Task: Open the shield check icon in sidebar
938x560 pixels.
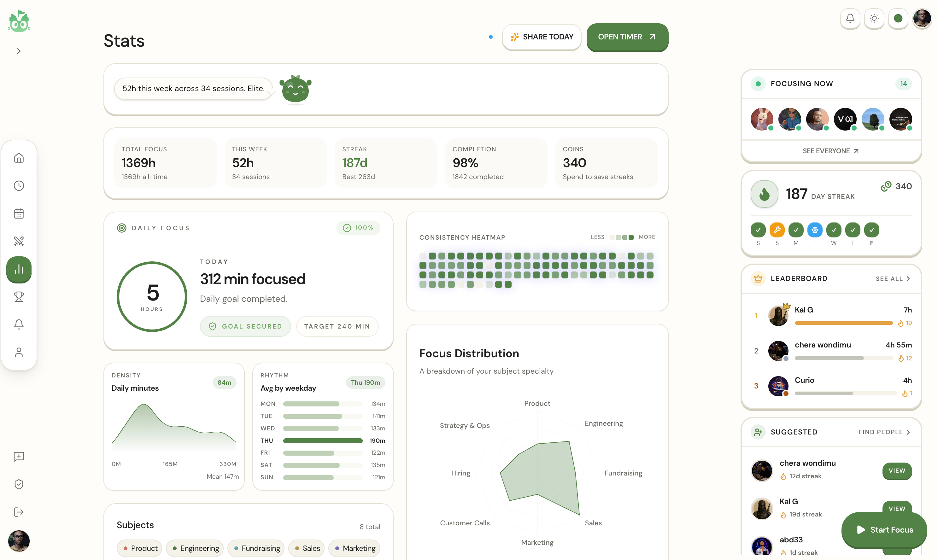Action: click(19, 484)
